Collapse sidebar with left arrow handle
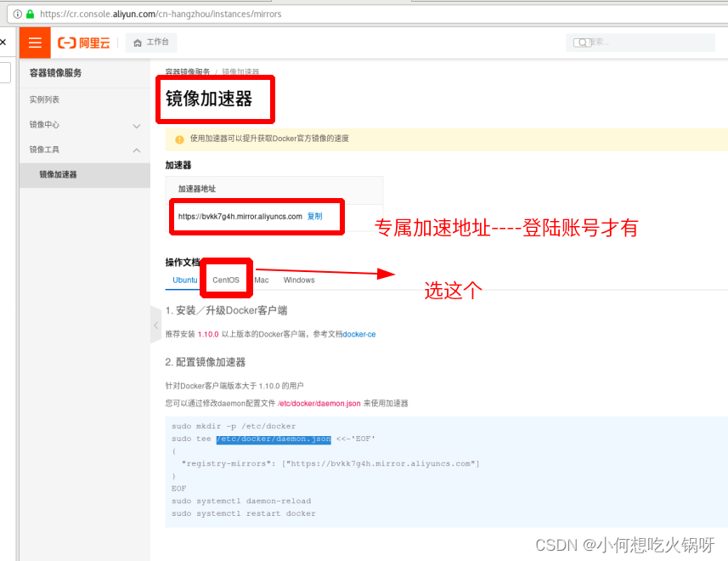Viewport: 728px width, 561px height. (155, 325)
